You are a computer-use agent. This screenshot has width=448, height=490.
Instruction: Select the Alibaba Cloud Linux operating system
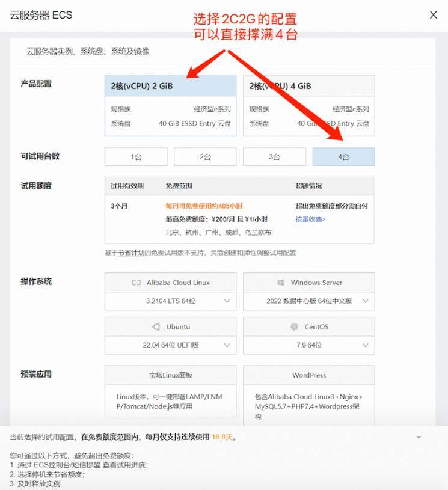coord(170,283)
